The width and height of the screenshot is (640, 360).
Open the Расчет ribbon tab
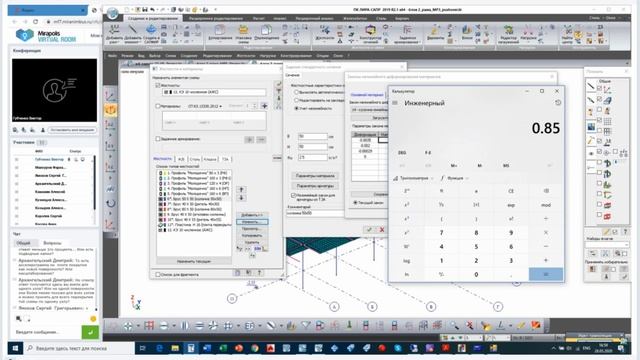(259, 18)
